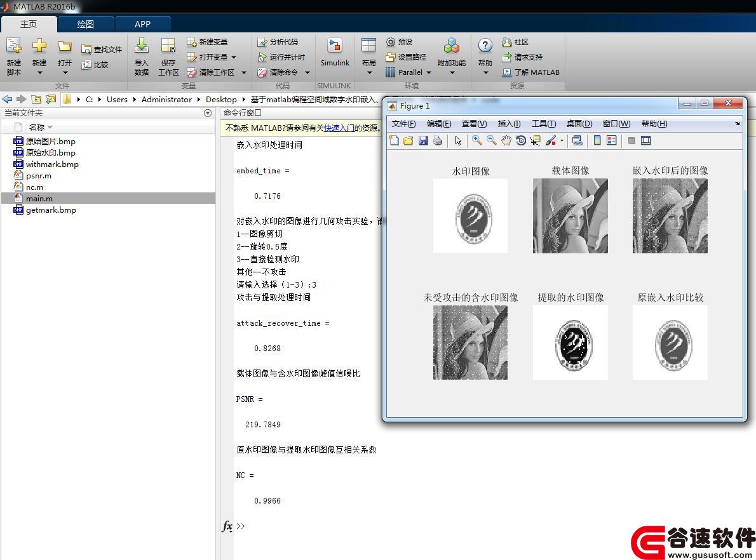The height and width of the screenshot is (560, 756).
Task: Open Edit (编辑) menu in Figure 1
Action: (439, 124)
